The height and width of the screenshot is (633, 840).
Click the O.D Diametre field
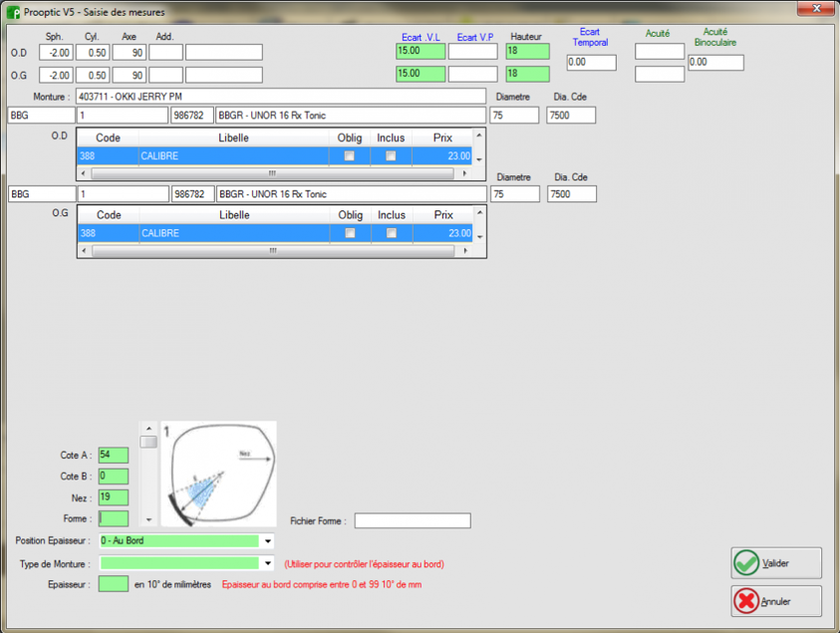tap(514, 116)
